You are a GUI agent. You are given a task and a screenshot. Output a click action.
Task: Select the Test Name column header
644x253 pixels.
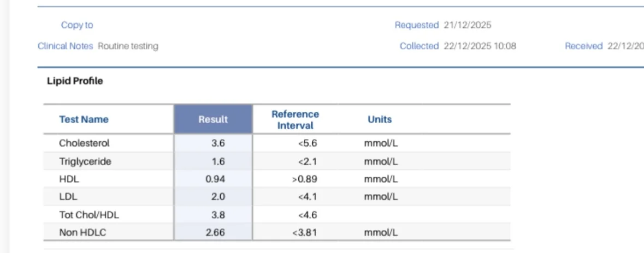[x=84, y=119]
